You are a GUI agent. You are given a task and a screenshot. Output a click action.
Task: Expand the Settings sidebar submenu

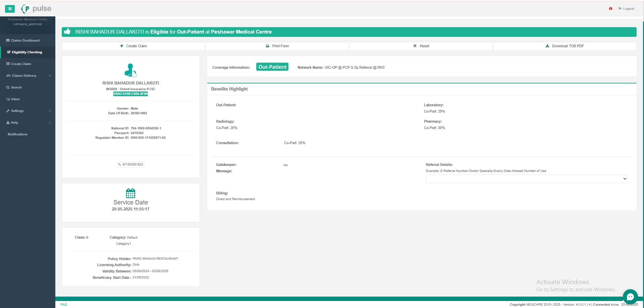tap(28, 111)
